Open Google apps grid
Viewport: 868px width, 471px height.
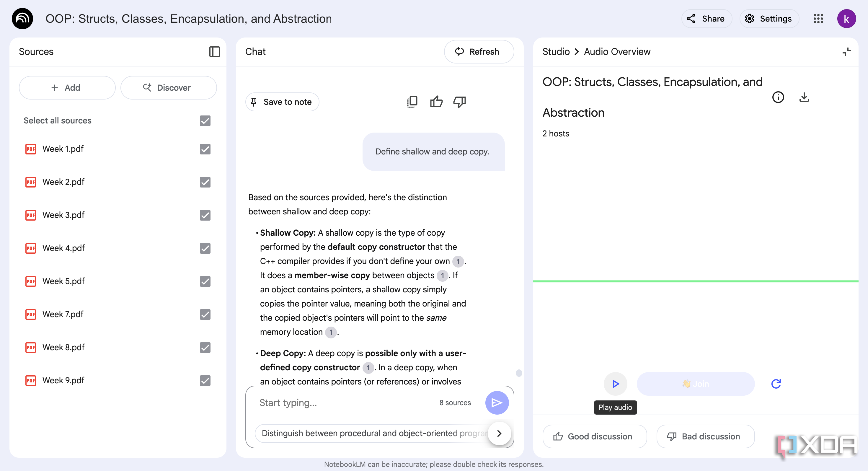tap(818, 19)
